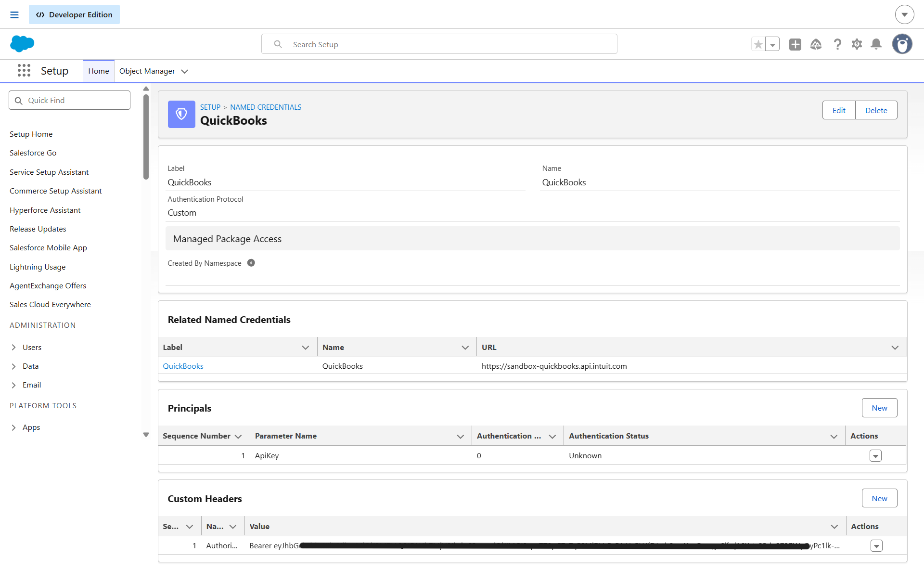The image size is (924, 569).
Task: Click the Managed Package Access section header
Action: click(532, 238)
